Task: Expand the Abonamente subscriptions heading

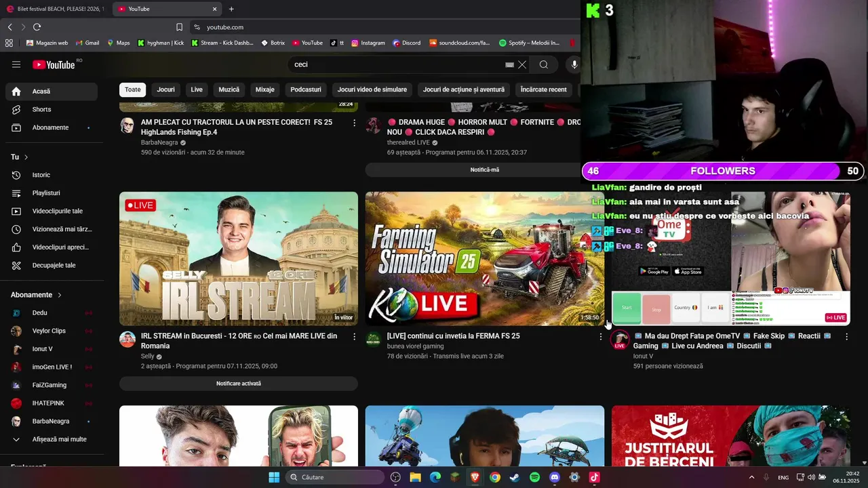Action: click(x=36, y=295)
